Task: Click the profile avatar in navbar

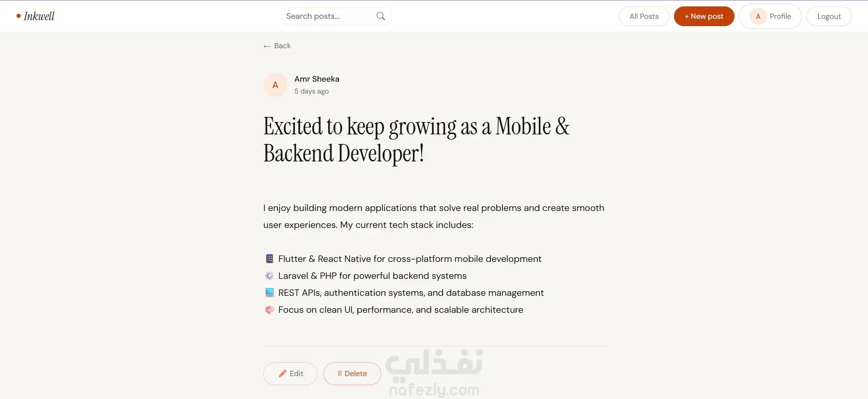Action: point(758,17)
